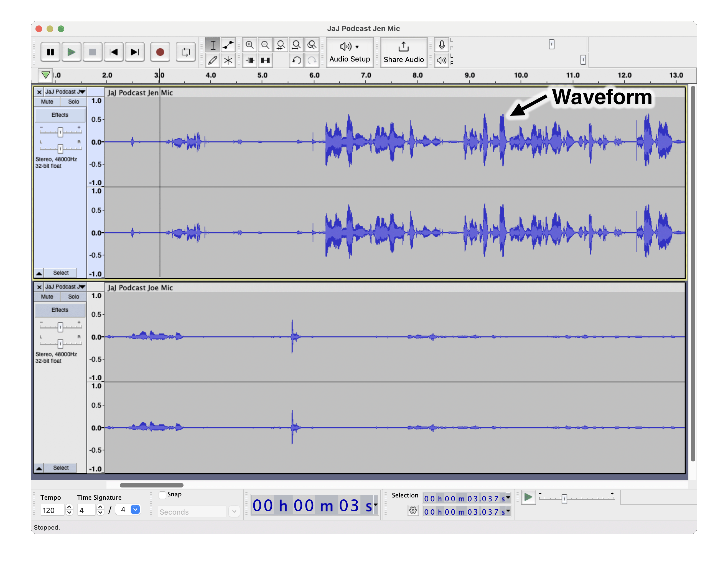The width and height of the screenshot is (728, 575).
Task: Click the Multi-tool asterisk icon
Action: click(x=228, y=60)
